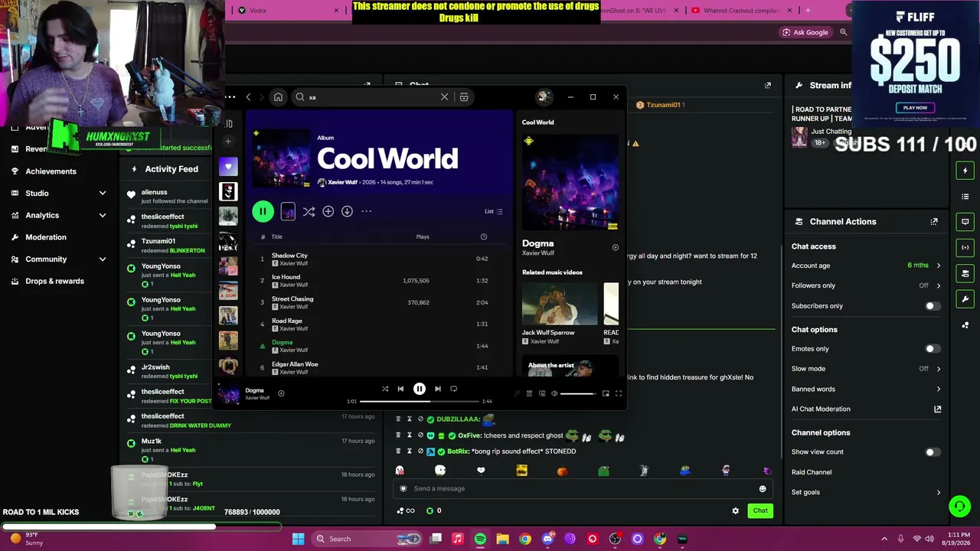Click Play Now on Fliff ad
This screenshot has height=551, width=980.
915,108
